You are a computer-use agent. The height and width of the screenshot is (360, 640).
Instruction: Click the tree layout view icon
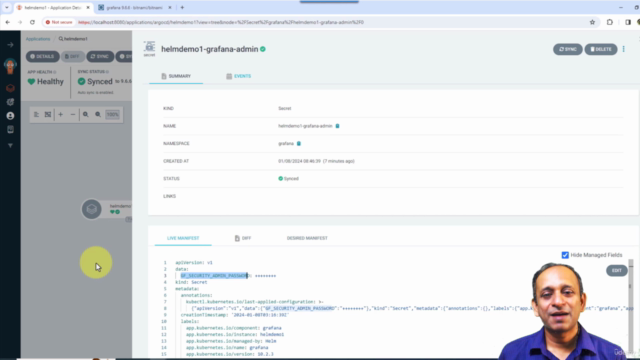click(36, 114)
